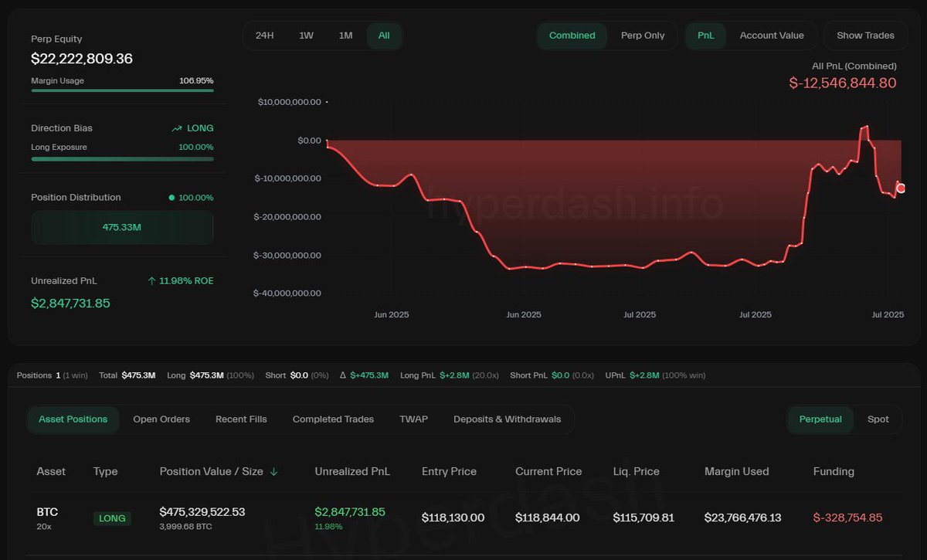Click the LONG trend arrow icon
This screenshot has height=560, width=927.
(177, 128)
